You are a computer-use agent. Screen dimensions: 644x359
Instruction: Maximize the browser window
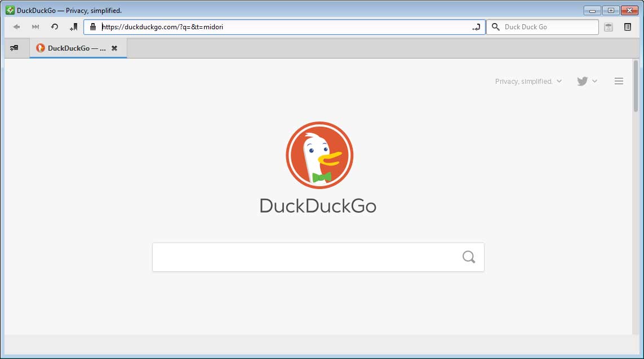[611, 10]
